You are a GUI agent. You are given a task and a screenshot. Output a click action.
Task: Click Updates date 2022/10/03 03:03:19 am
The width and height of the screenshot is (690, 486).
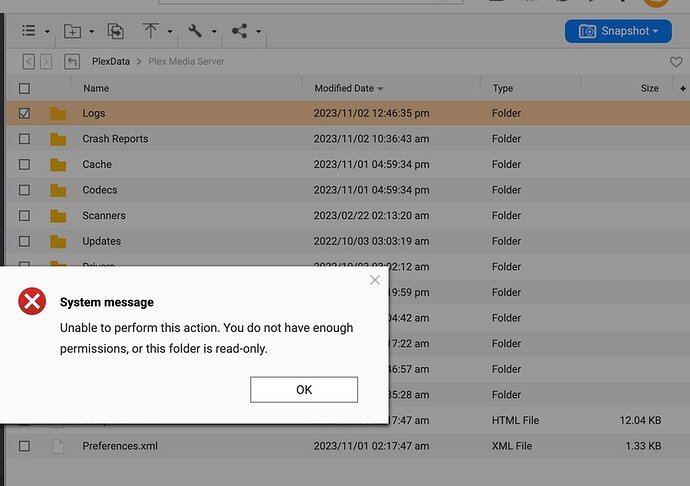tap(371, 241)
